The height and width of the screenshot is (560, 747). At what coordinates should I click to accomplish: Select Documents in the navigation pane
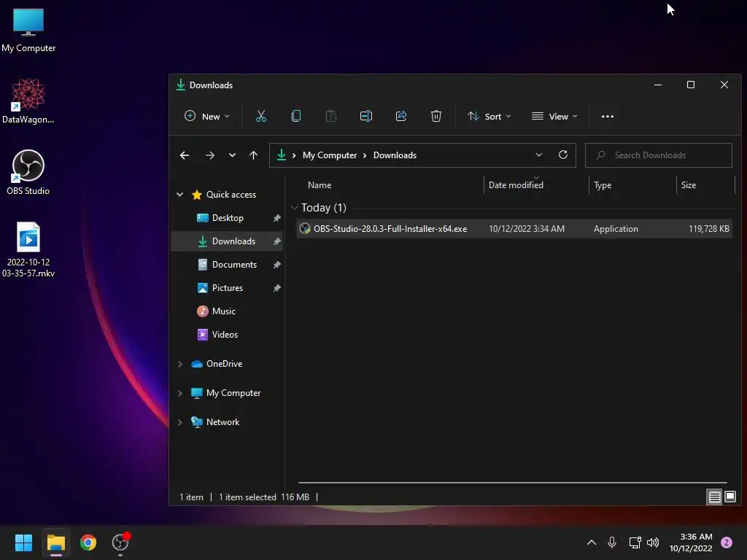click(x=227, y=264)
